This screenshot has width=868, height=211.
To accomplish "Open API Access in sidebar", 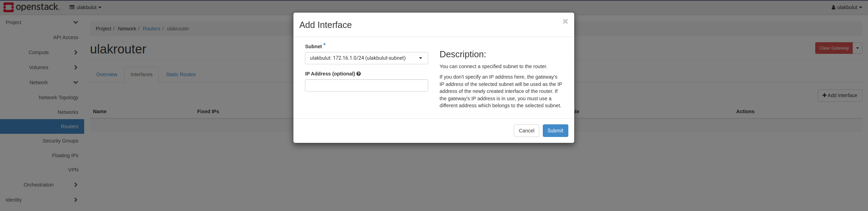I will click(x=66, y=37).
